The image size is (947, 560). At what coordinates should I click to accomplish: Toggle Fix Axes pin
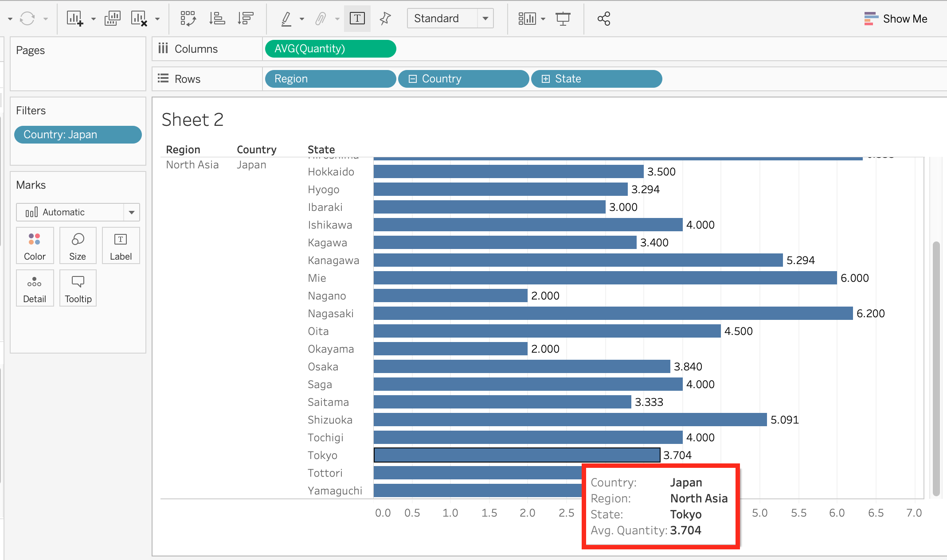point(385,19)
